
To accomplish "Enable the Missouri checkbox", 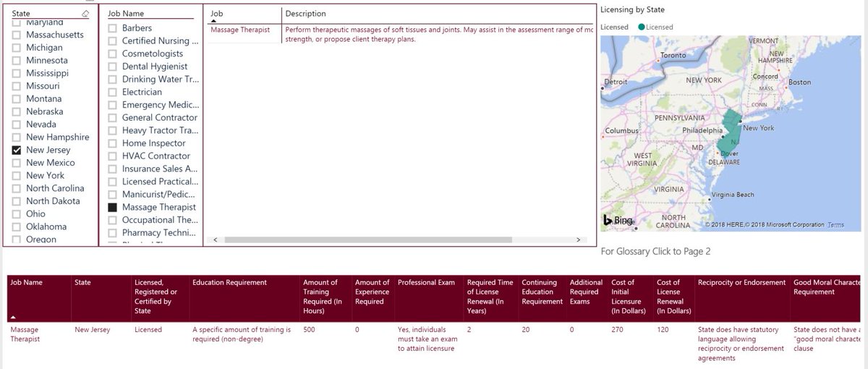I will pyautogui.click(x=17, y=86).
